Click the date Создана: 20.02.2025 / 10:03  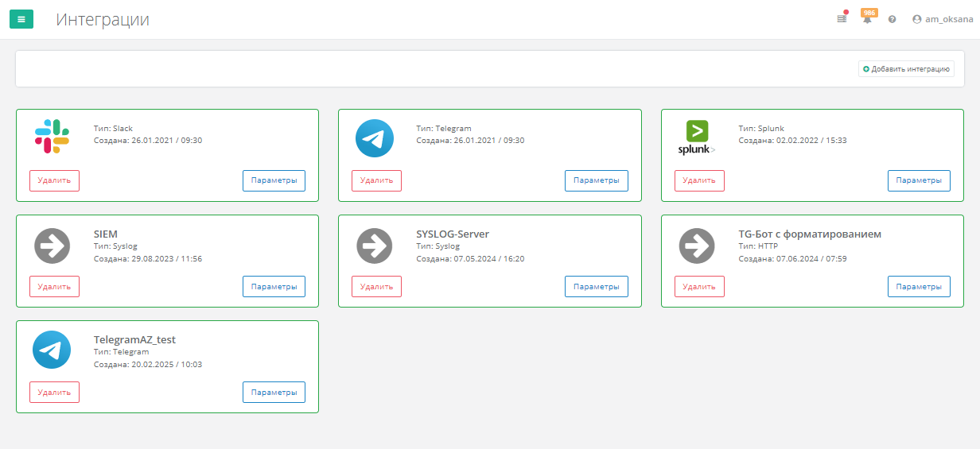[148, 365]
